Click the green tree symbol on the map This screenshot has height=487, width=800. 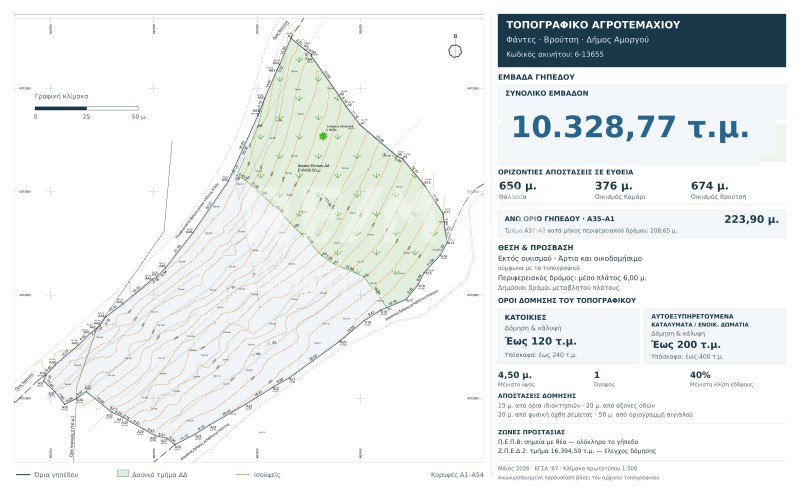click(322, 136)
